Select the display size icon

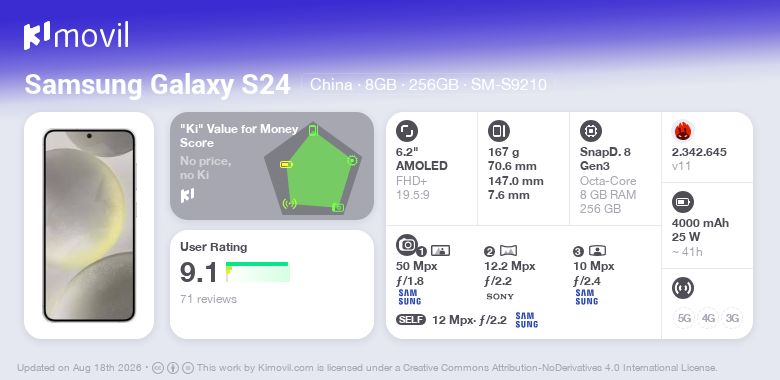click(x=407, y=131)
